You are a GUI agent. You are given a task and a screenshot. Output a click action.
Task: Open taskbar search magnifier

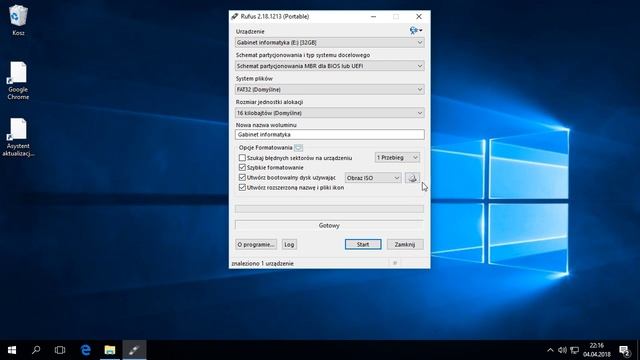[36, 350]
